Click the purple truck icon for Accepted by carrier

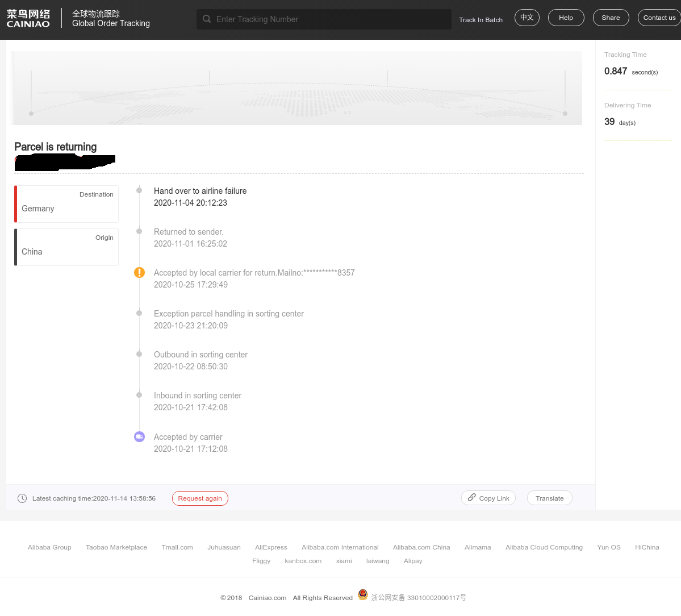pyautogui.click(x=139, y=436)
